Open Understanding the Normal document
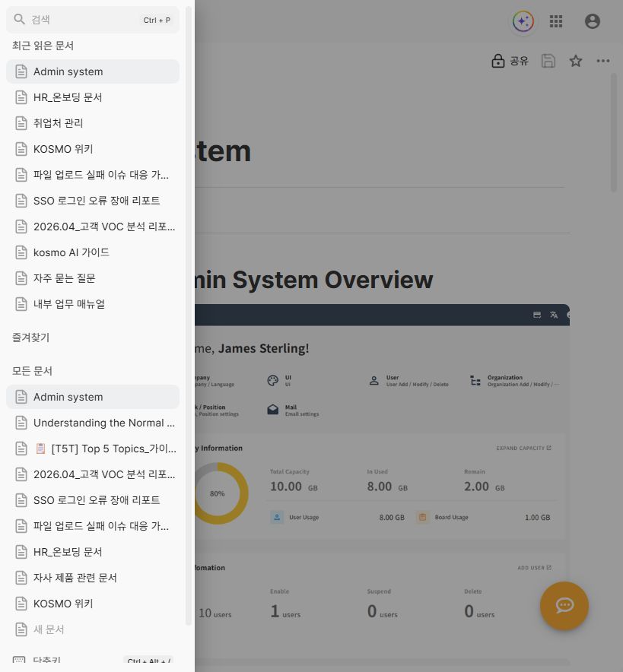Screen dimensions: 623x672 (93, 423)
